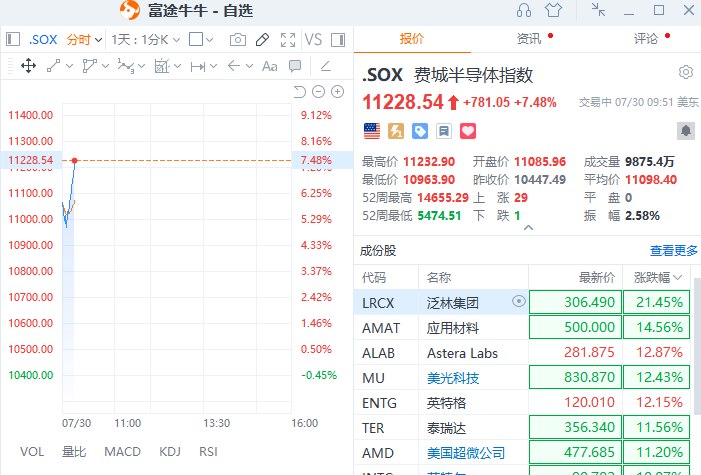
Task: Open the 分时 chart type dropdown
Action: (85, 40)
